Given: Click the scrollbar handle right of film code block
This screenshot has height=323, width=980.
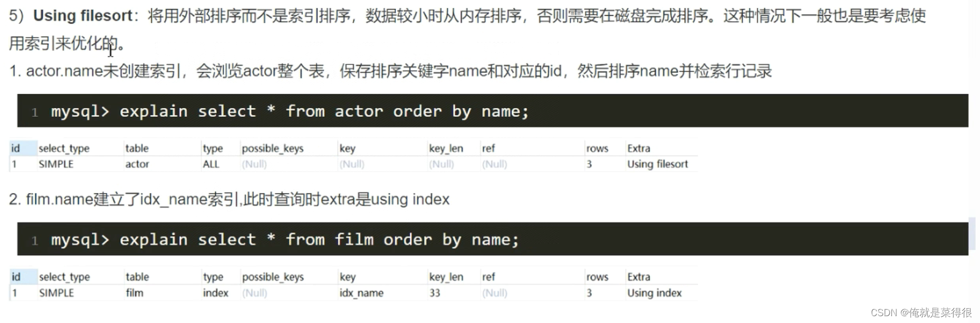Looking at the screenshot, I should click(972, 234).
